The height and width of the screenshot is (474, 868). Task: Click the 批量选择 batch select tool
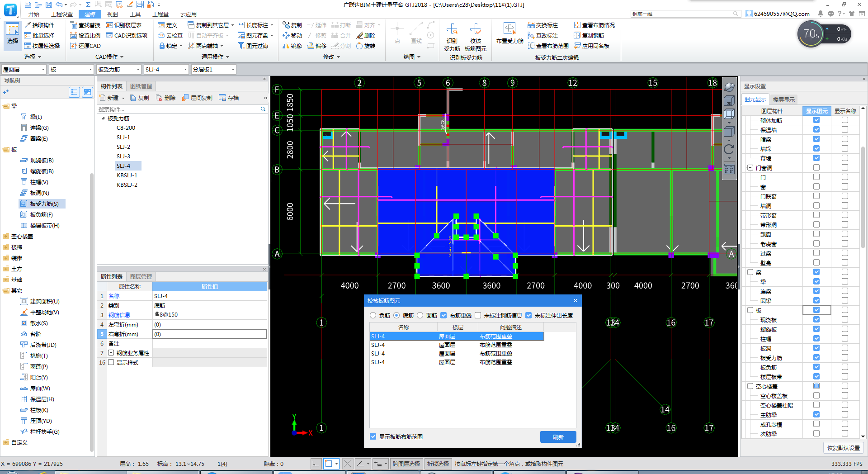pyautogui.click(x=39, y=35)
